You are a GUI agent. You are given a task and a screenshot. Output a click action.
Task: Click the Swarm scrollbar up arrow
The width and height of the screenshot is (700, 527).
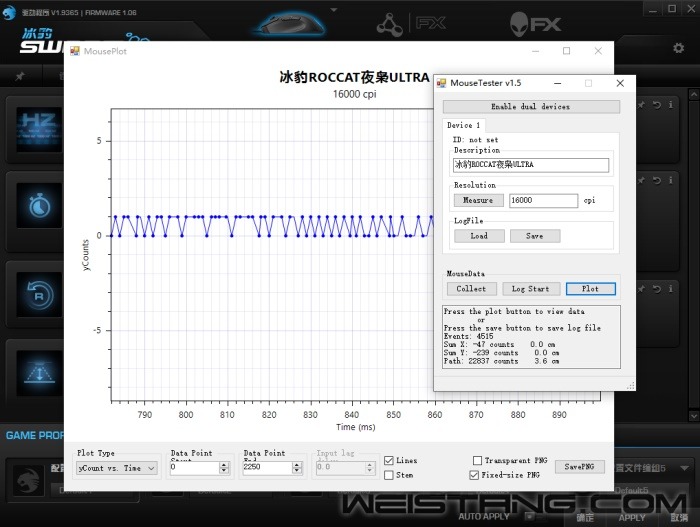693,95
